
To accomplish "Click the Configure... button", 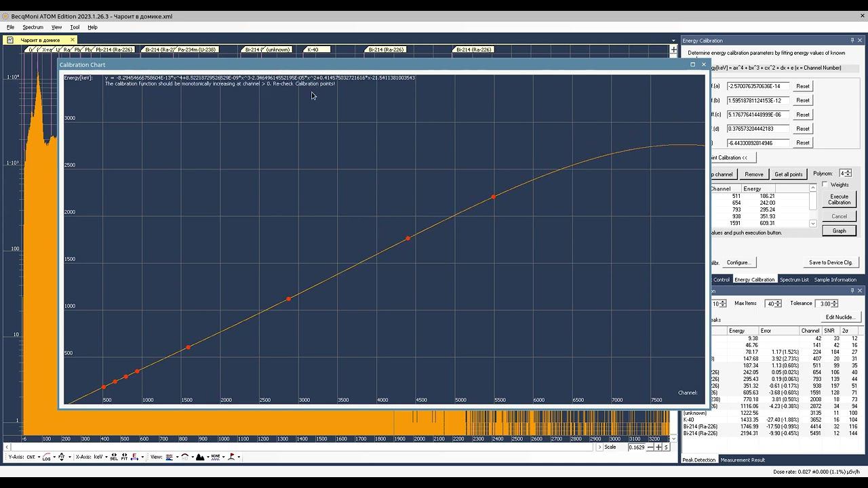I will coord(738,262).
